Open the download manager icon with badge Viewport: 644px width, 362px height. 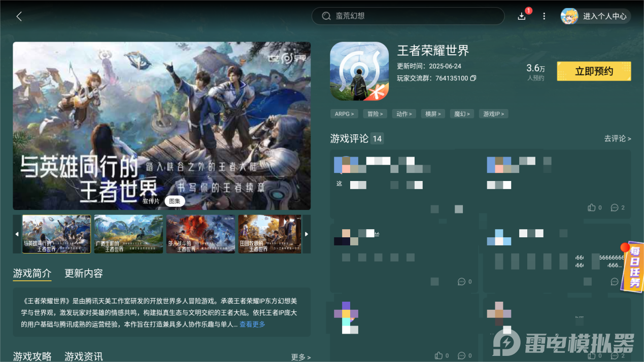(522, 16)
